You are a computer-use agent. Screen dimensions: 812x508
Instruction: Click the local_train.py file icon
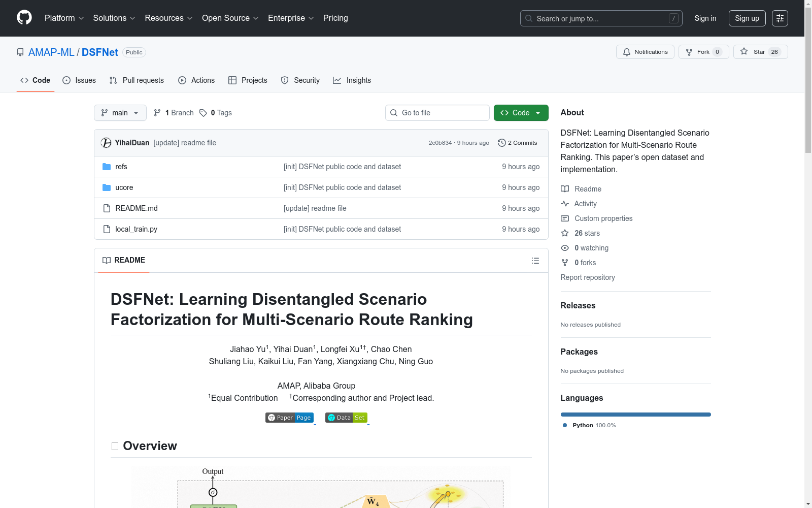(107, 229)
